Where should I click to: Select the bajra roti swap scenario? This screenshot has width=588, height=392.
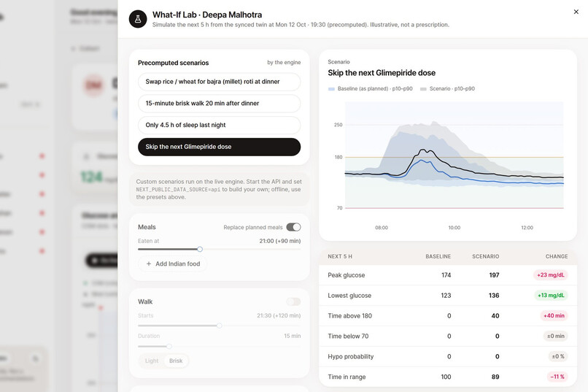point(219,82)
